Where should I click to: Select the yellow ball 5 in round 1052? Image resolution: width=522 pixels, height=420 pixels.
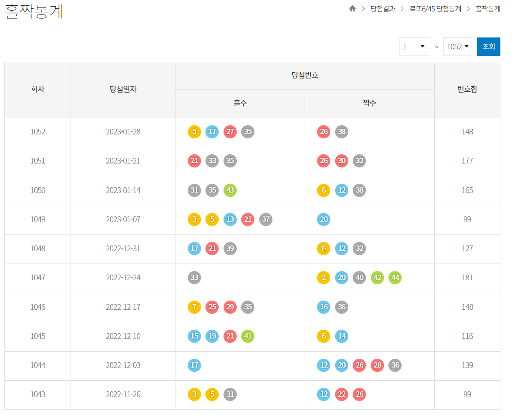pos(194,131)
